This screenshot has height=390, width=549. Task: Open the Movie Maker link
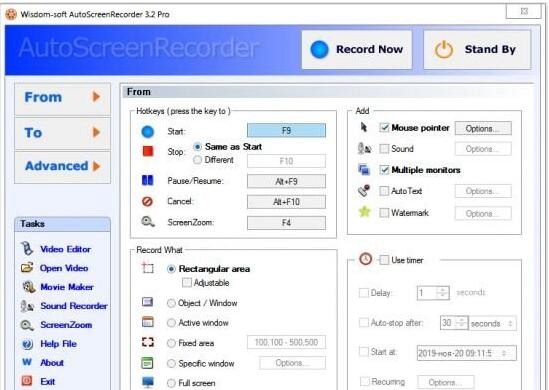pyautogui.click(x=67, y=287)
